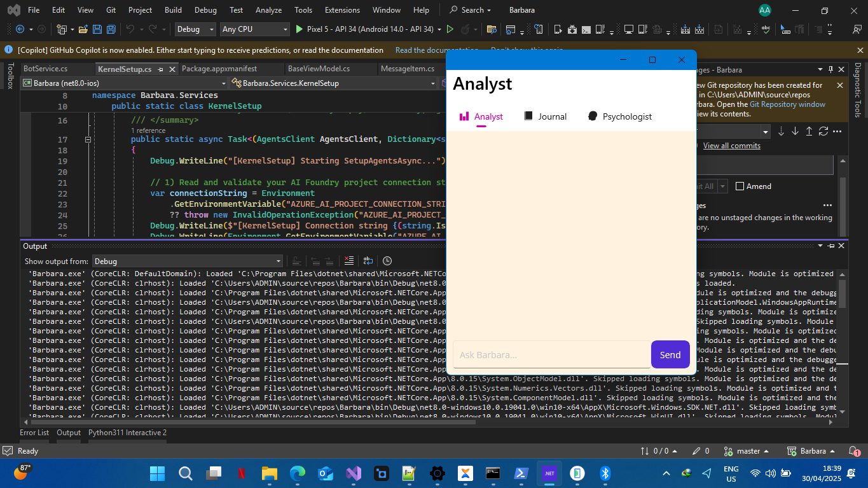Pin the Git Changes panel
868x488 pixels.
click(x=830, y=69)
